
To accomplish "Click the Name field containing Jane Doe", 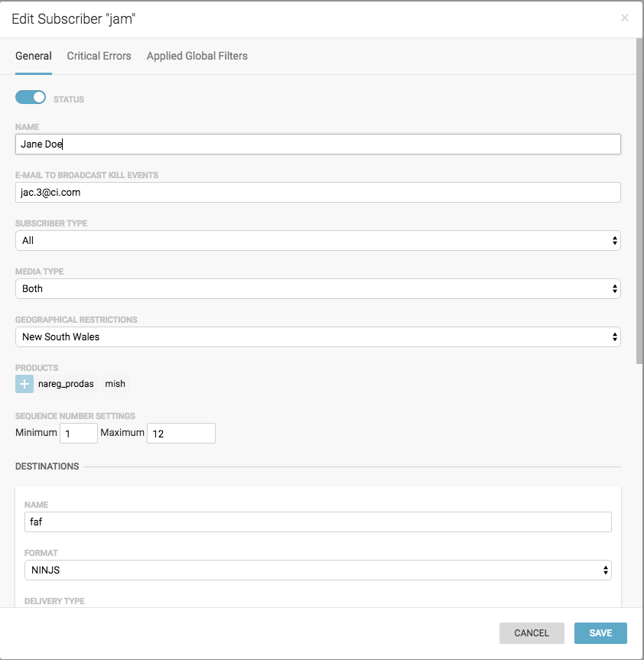I will [x=317, y=144].
